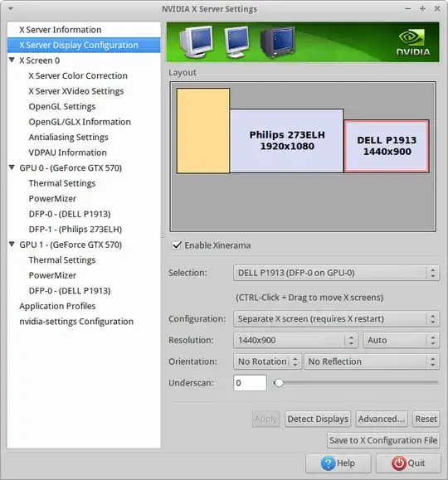This screenshot has height=480, width=448.
Task: Open the Configuration dropdown
Action: click(336, 318)
